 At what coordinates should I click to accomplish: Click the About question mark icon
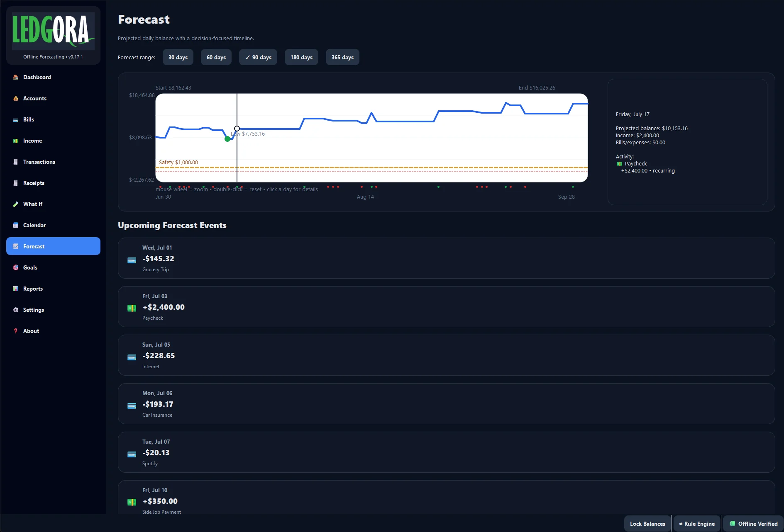tap(16, 331)
